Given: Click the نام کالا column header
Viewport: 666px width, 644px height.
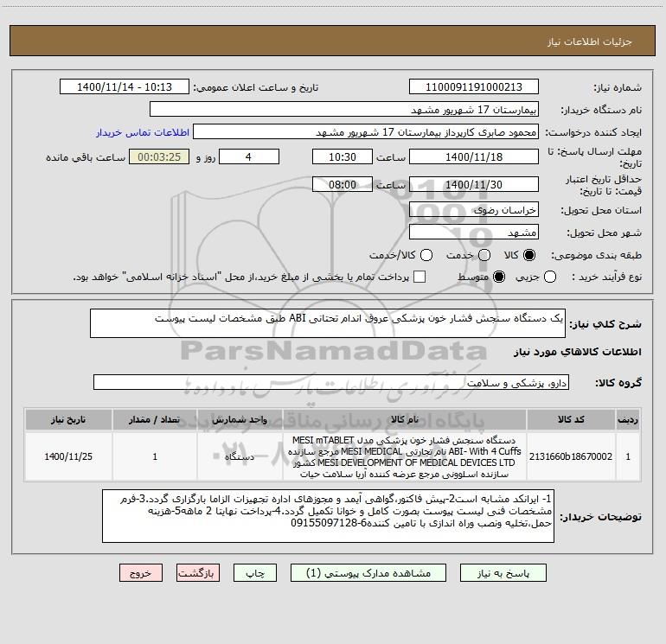Looking at the screenshot, I should tap(405, 419).
